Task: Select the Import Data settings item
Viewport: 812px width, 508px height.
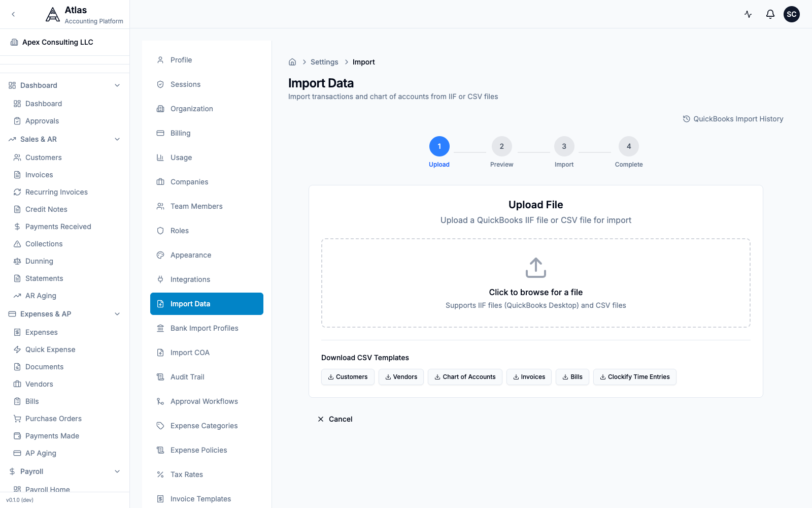Action: (x=207, y=304)
